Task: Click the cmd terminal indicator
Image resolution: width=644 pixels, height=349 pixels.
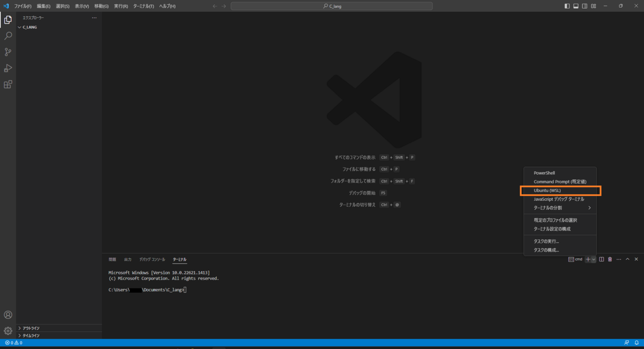Action: click(x=575, y=259)
